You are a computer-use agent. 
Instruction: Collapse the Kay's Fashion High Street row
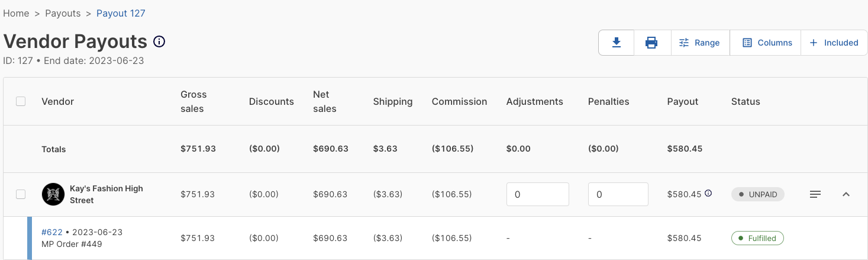click(x=846, y=194)
